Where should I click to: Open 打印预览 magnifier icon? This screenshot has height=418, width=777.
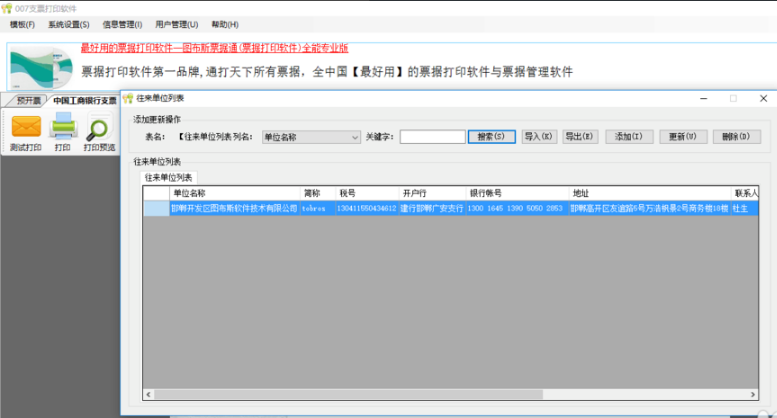pos(99,127)
